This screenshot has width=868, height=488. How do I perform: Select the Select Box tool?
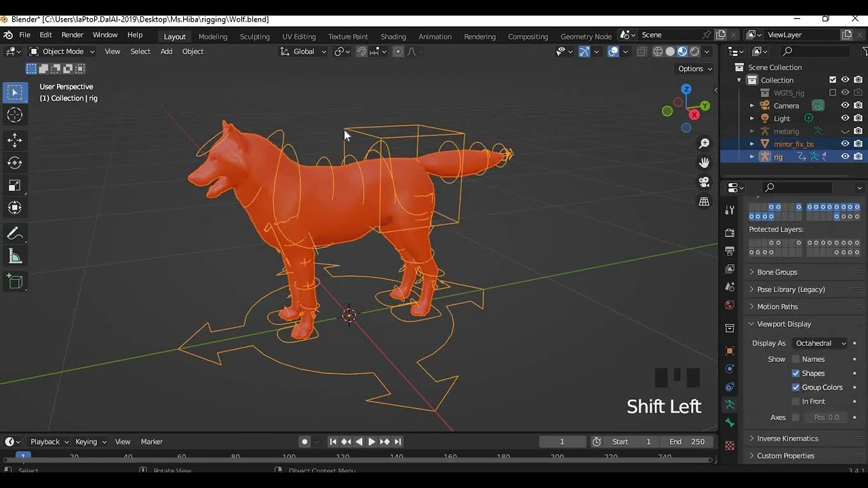(14, 92)
